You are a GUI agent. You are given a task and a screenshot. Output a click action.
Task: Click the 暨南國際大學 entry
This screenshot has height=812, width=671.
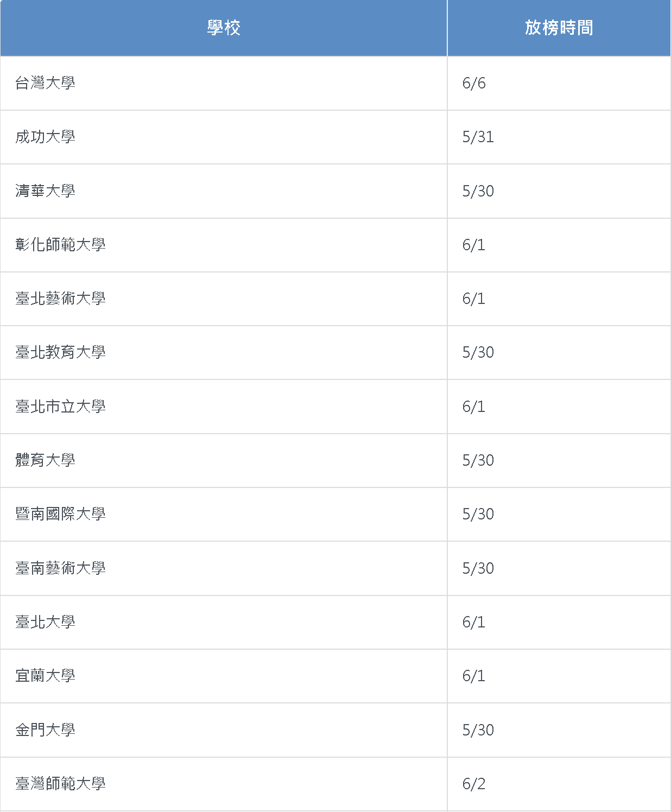(x=60, y=514)
